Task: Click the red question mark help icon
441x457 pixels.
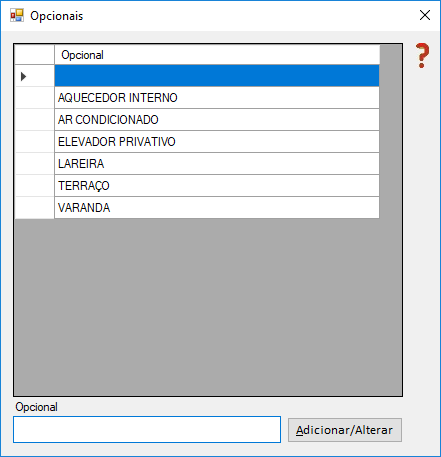Action: (x=422, y=56)
